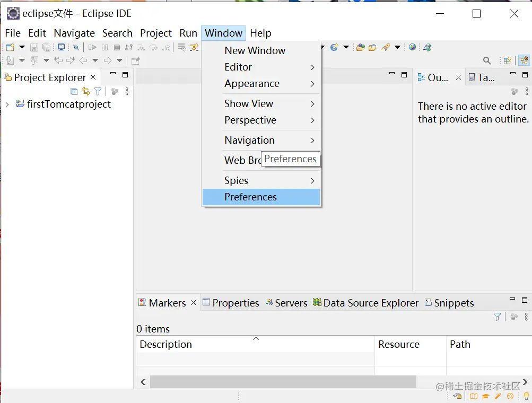Click the New wizard icon in toolbar

[10, 47]
